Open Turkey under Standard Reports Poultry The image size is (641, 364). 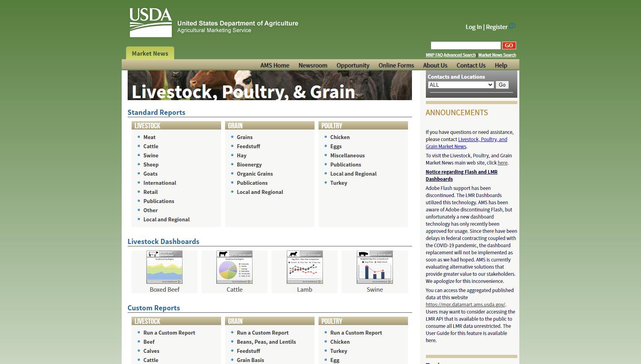click(339, 183)
